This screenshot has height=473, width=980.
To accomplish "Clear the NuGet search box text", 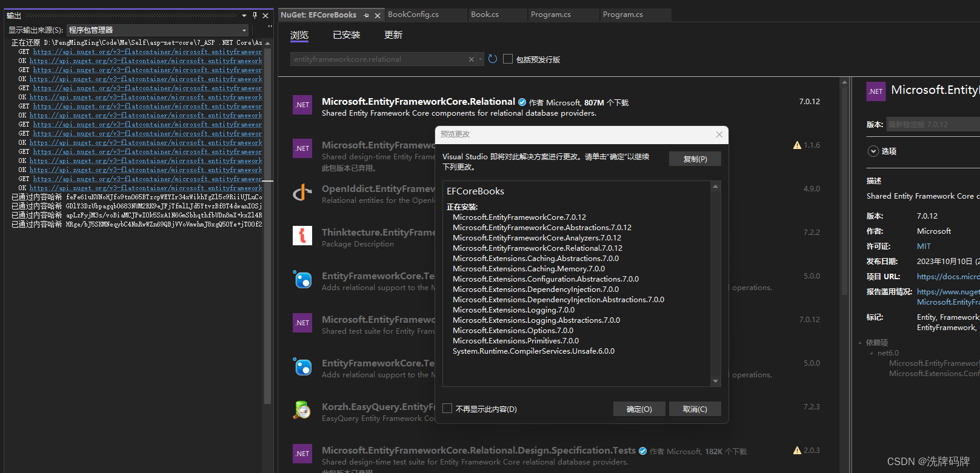I will 472,59.
